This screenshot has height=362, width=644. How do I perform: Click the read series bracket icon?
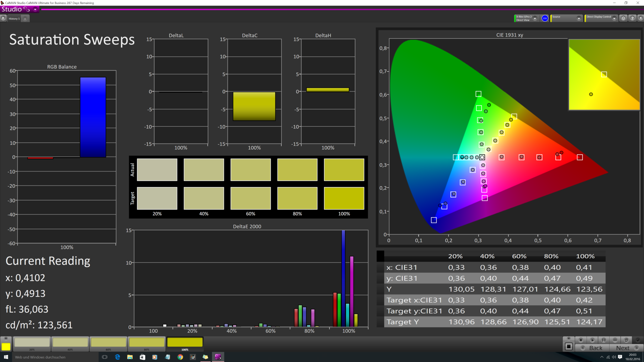pos(603,340)
